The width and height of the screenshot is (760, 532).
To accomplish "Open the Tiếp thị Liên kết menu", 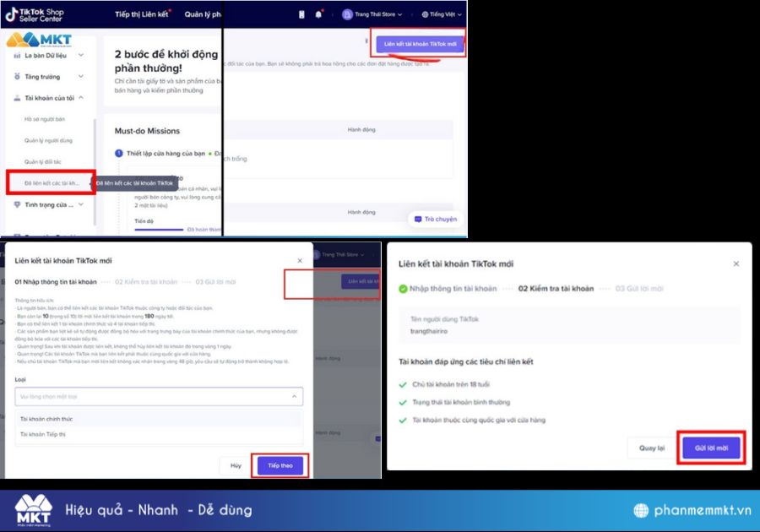I will coord(142,14).
